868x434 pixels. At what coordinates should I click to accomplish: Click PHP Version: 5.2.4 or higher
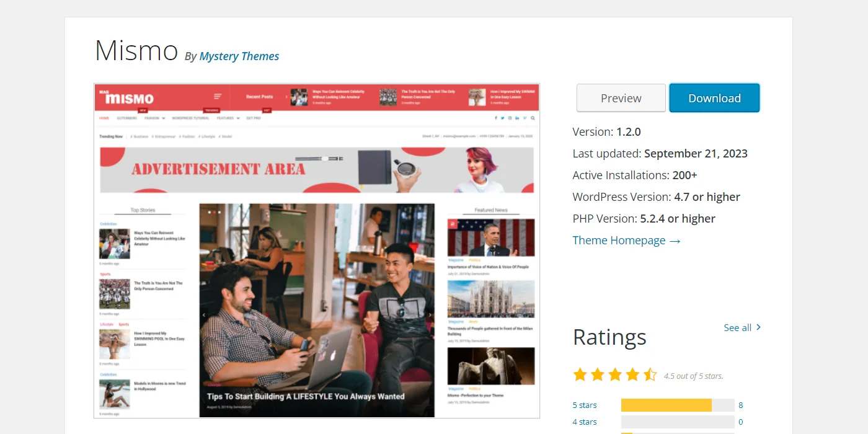click(x=644, y=219)
